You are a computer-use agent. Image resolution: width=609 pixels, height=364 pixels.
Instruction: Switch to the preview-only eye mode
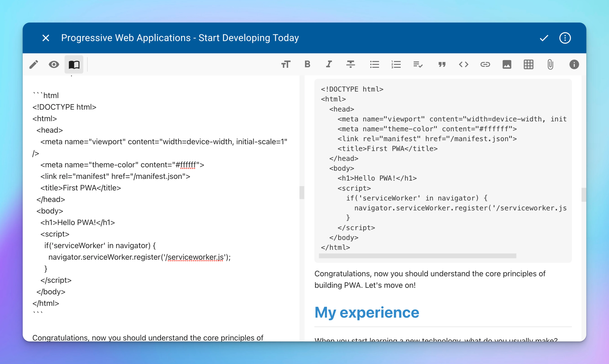pos(54,65)
